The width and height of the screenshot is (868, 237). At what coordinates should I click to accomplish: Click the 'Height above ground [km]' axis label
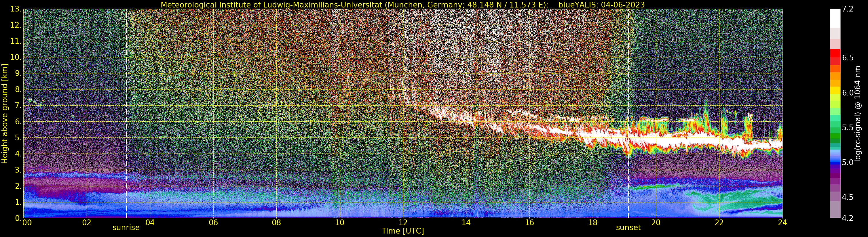5,113
